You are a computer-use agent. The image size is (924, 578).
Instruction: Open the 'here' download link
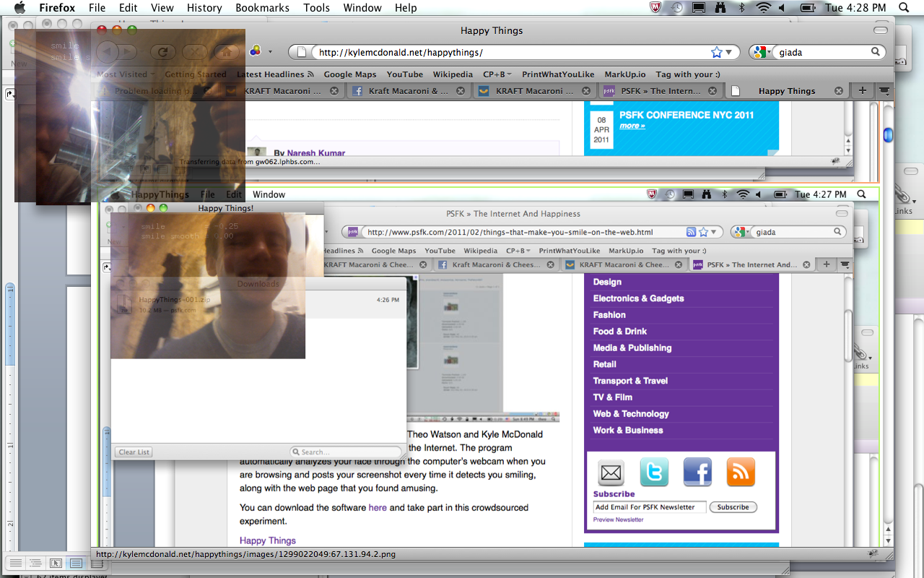point(378,508)
